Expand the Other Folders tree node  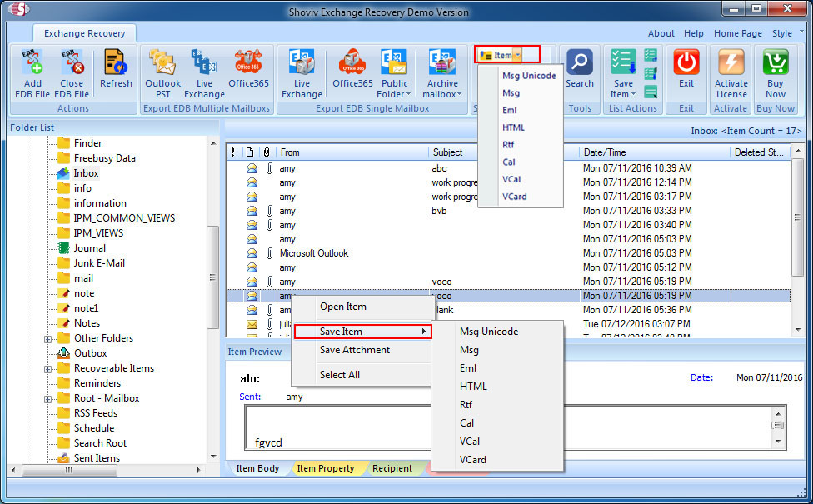(x=48, y=338)
